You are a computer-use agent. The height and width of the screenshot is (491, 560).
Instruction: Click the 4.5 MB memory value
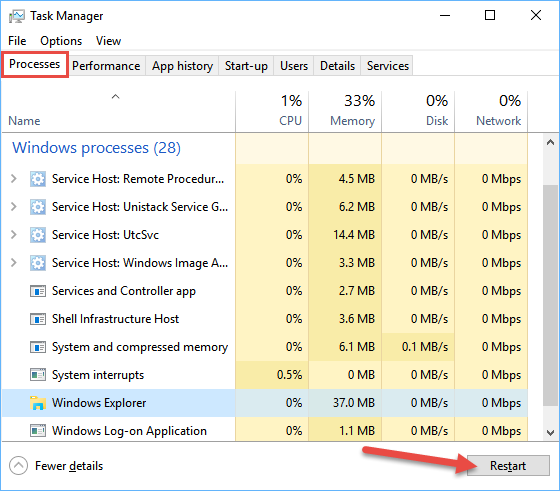(x=357, y=179)
